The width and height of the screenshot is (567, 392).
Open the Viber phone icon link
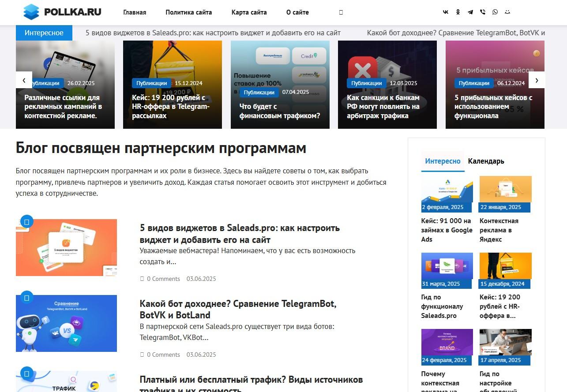(483, 12)
